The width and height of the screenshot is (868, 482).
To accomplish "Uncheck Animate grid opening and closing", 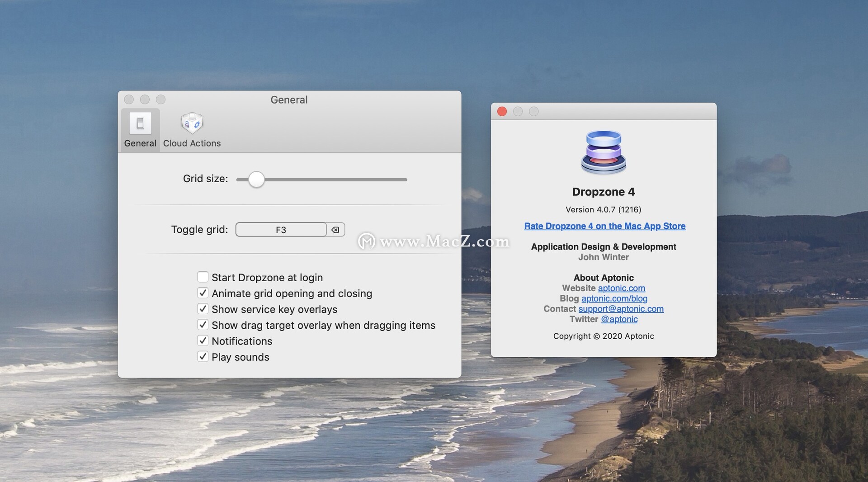I will click(x=203, y=293).
